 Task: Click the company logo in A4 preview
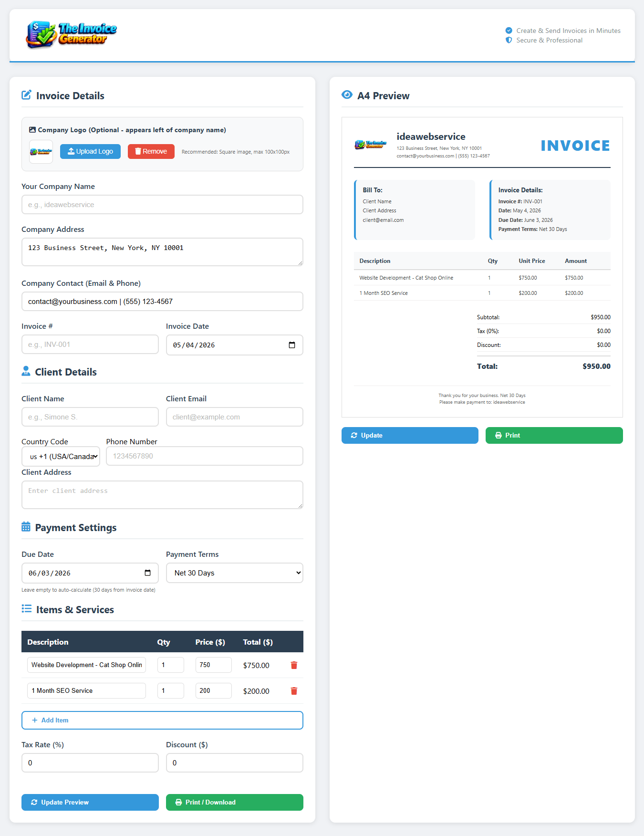pos(370,145)
